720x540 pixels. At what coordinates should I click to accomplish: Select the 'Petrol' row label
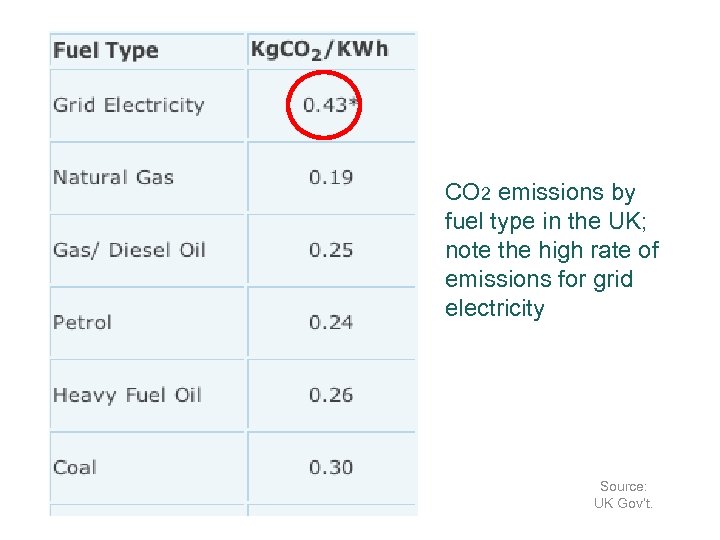(82, 322)
